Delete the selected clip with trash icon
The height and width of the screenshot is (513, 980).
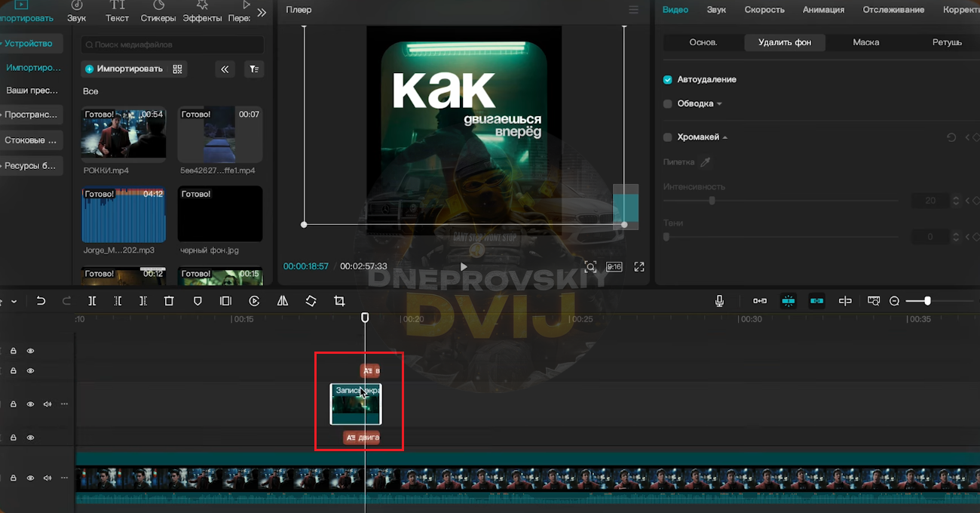(169, 301)
